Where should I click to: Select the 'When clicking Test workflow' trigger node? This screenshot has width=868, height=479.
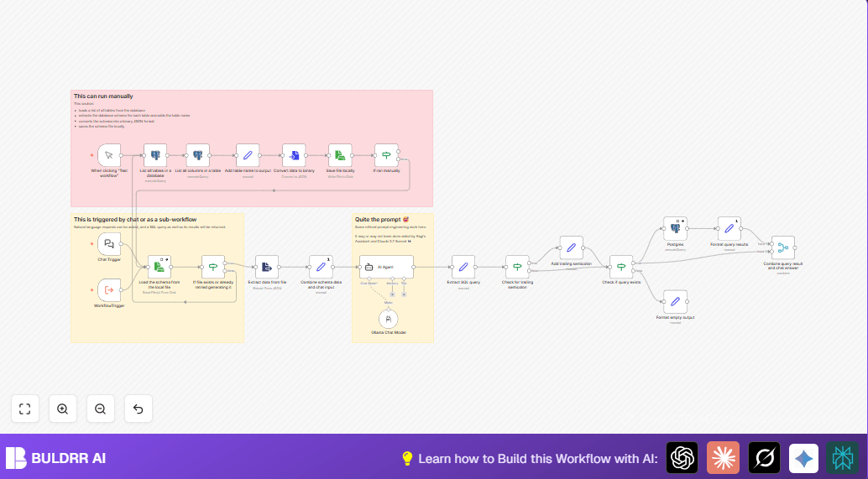[109, 155]
